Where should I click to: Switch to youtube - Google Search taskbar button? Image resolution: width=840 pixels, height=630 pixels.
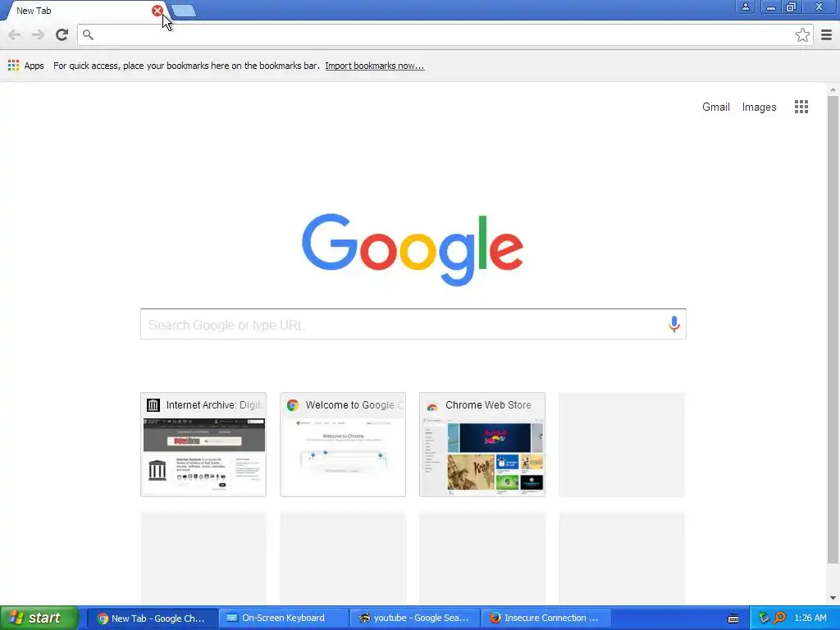[x=414, y=619]
